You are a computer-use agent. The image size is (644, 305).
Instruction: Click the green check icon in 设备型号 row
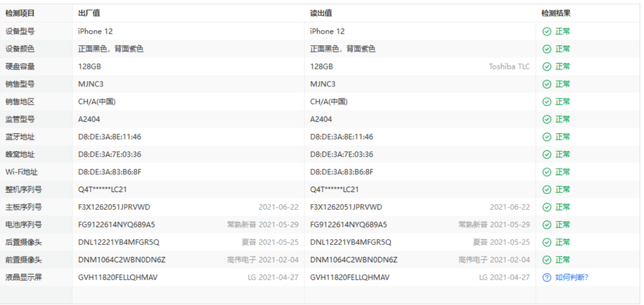pyautogui.click(x=547, y=32)
